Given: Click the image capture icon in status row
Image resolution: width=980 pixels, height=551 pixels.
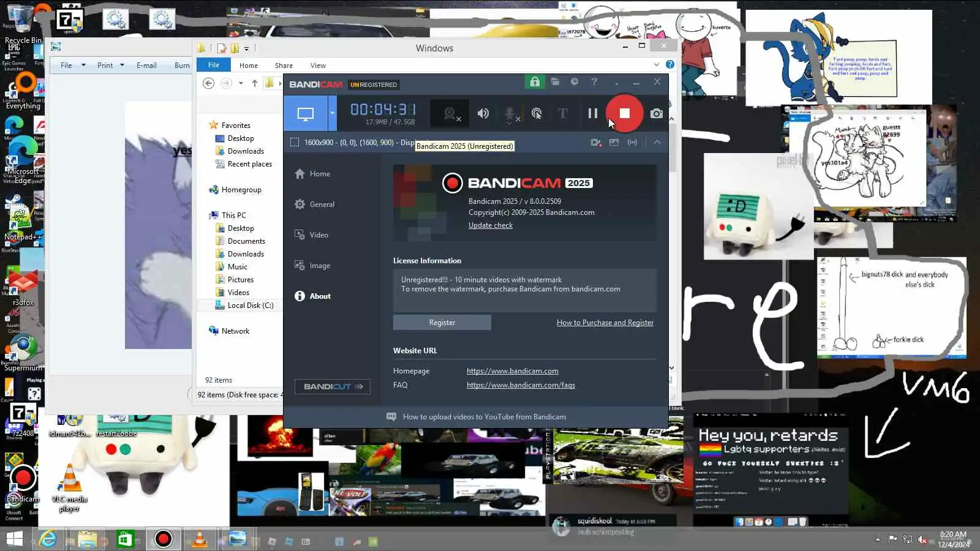Looking at the screenshot, I should tap(614, 142).
